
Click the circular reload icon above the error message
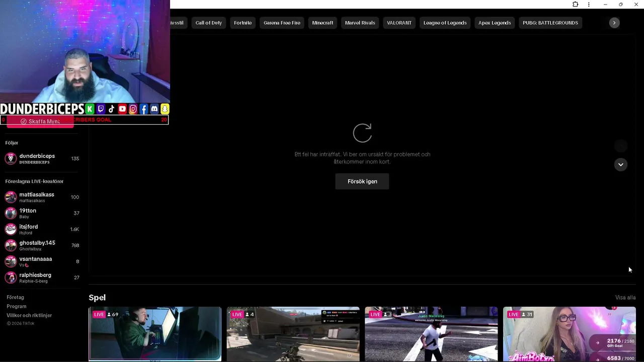(362, 133)
